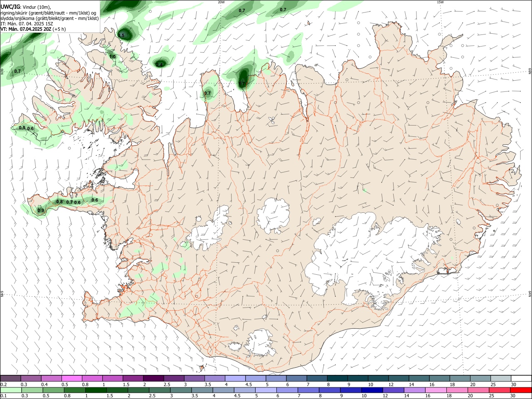The image size is (532, 399).
Task: Select the darkest purple legend swatch labeled 2
Action: tap(153, 378)
